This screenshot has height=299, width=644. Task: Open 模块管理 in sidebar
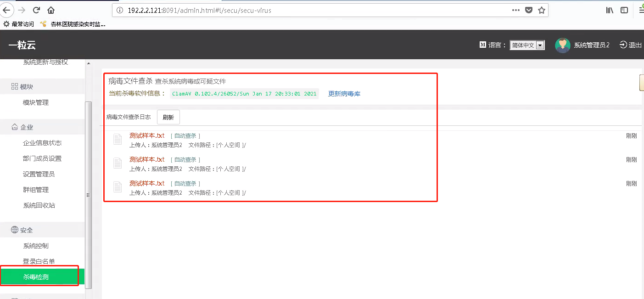[36, 102]
